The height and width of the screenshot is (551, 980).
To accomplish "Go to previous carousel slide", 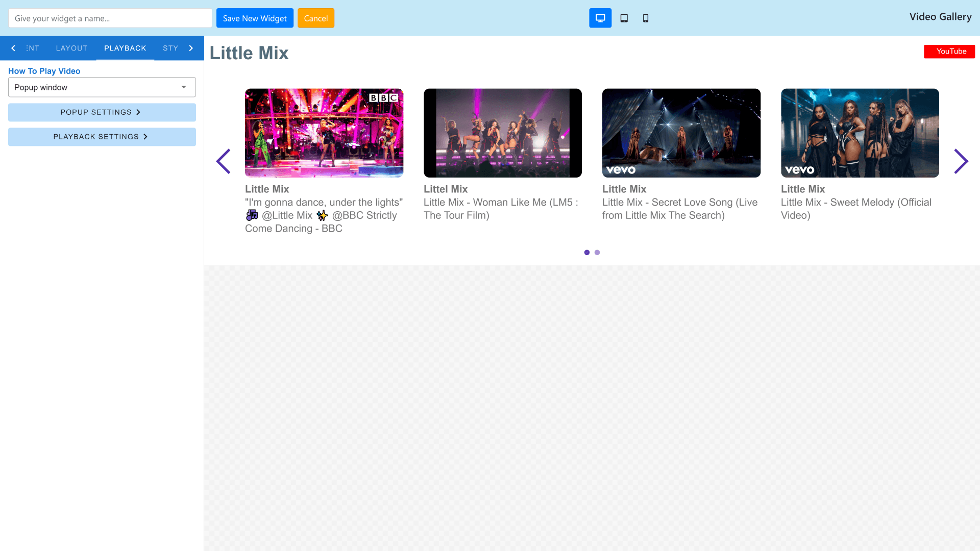I will (x=223, y=161).
